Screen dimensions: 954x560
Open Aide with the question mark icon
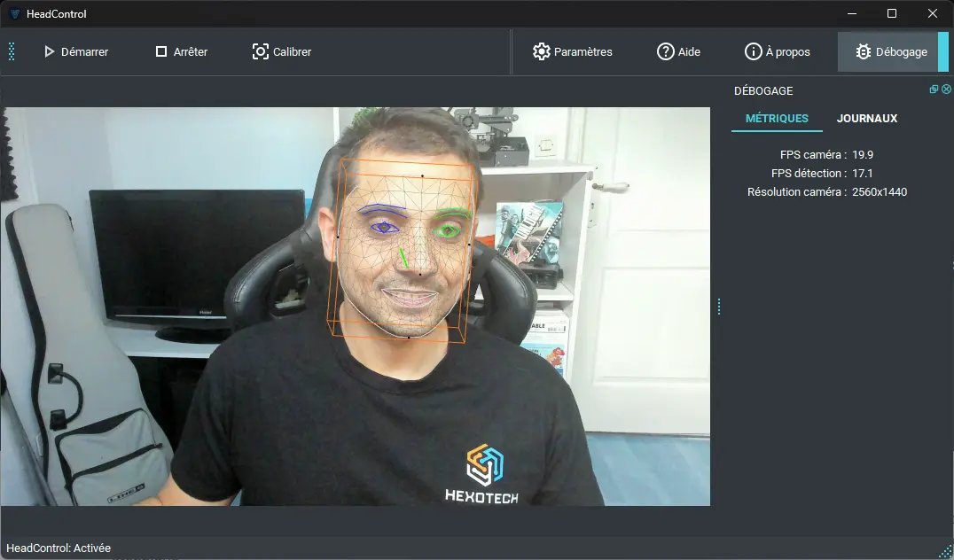[x=665, y=52]
